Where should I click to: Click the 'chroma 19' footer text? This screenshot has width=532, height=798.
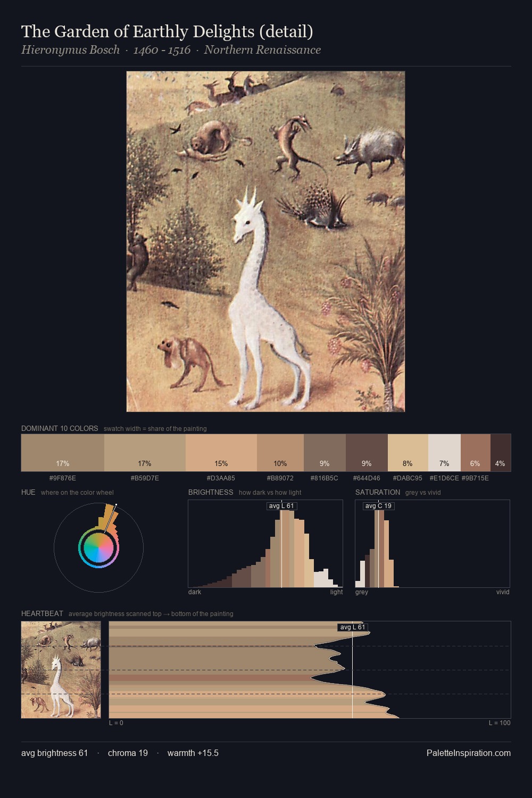(128, 753)
